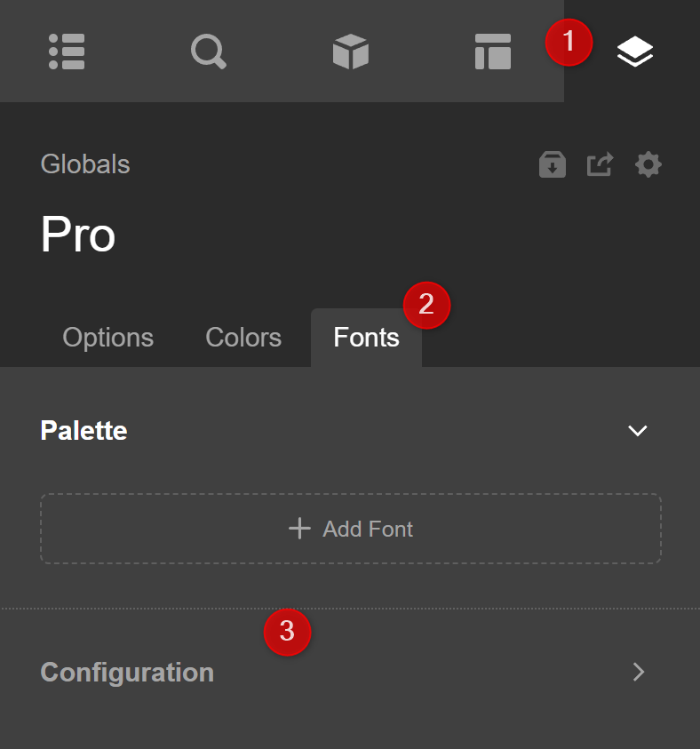
Task: Select the Elements cube icon
Action: coord(350,51)
